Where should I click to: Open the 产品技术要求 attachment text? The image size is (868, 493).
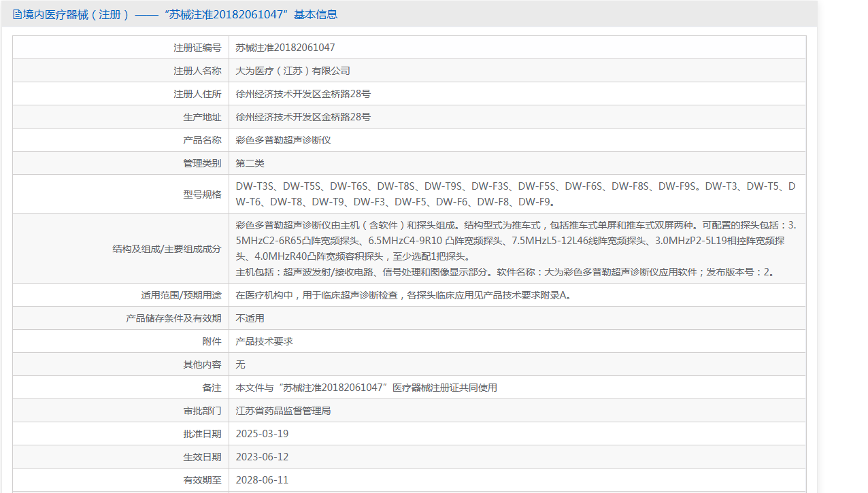coord(264,341)
